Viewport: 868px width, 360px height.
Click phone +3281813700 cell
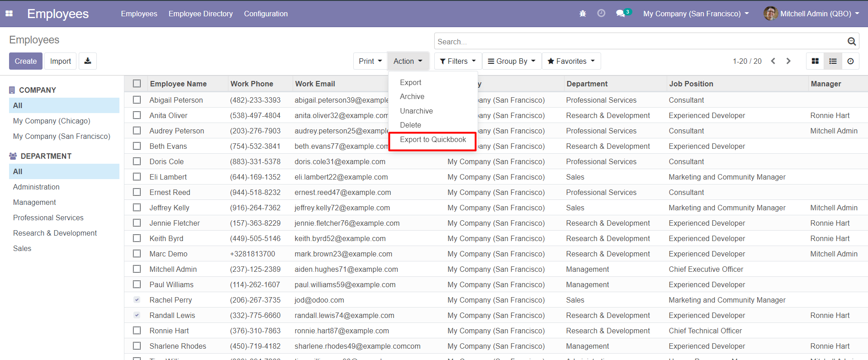[252, 254]
